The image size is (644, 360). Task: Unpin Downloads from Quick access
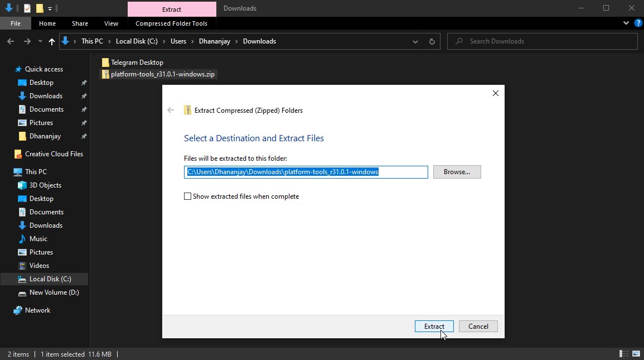point(84,95)
